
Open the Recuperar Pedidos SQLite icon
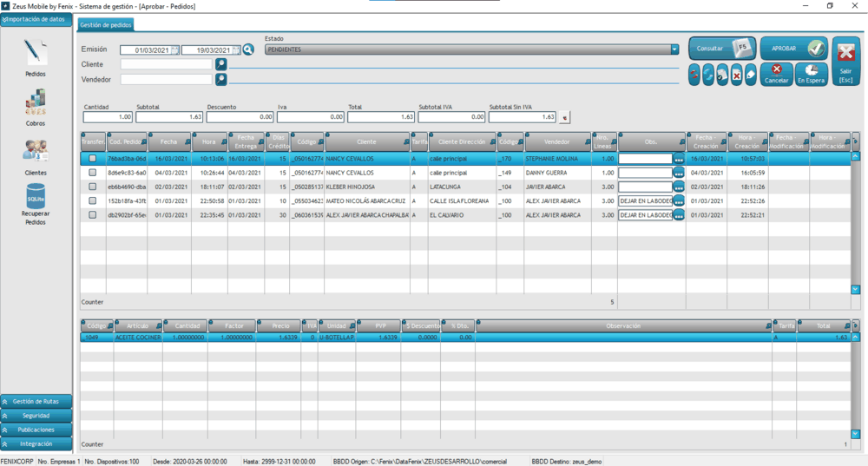tap(36, 196)
